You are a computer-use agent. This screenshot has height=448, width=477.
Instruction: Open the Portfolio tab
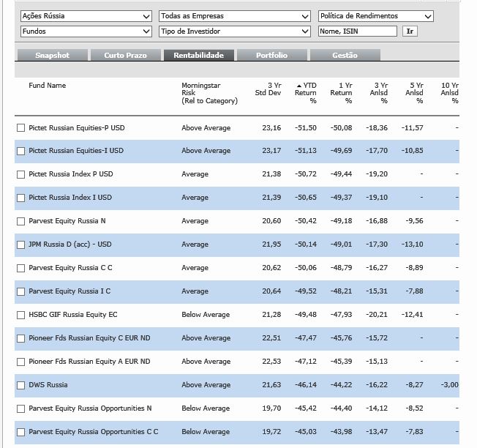click(271, 55)
